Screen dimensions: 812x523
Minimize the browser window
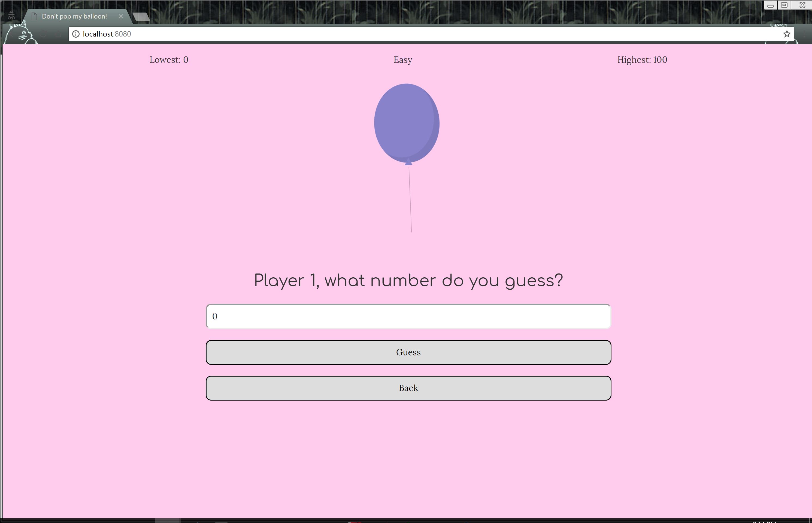pos(770,5)
